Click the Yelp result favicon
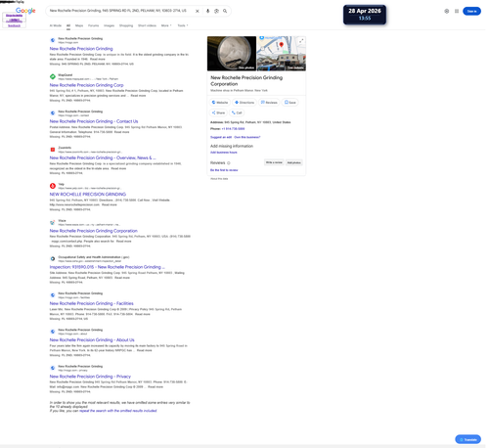 [x=53, y=186]
